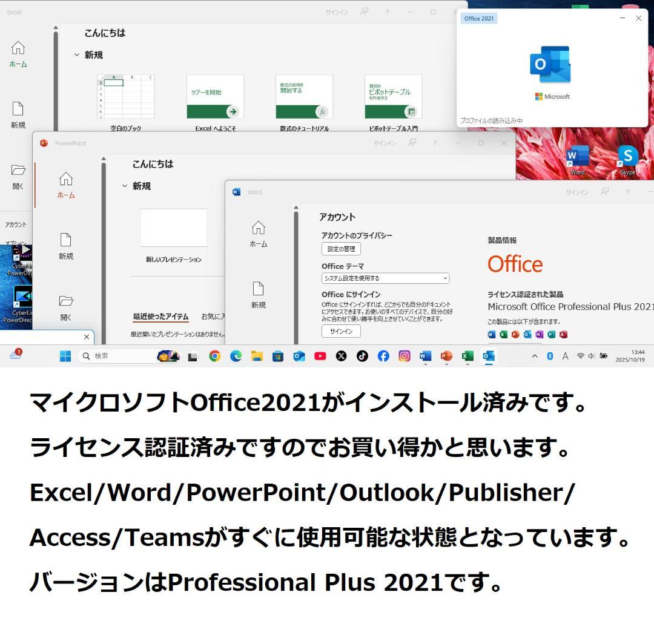Click the taskbar search box
This screenshot has height=644, width=654.
(130, 356)
